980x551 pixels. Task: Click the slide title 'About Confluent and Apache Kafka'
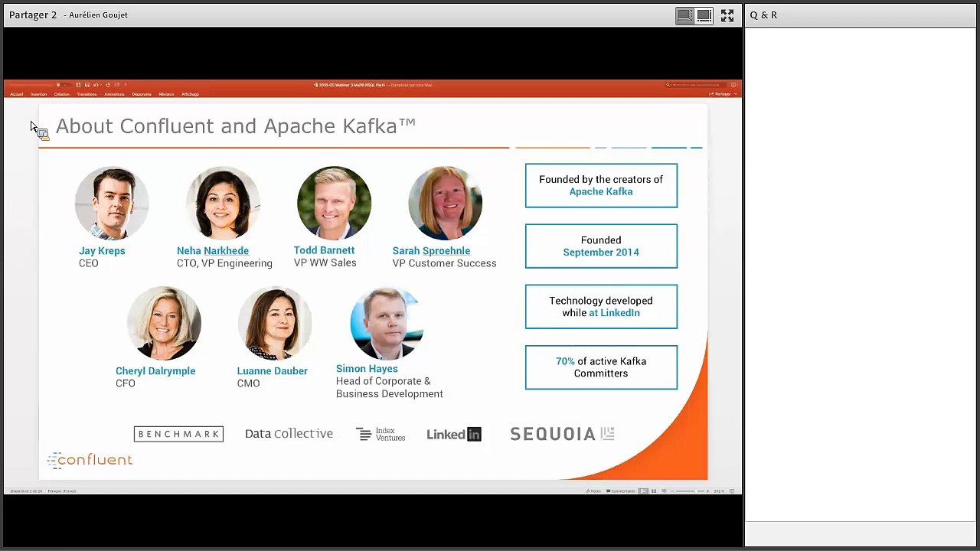click(x=236, y=126)
